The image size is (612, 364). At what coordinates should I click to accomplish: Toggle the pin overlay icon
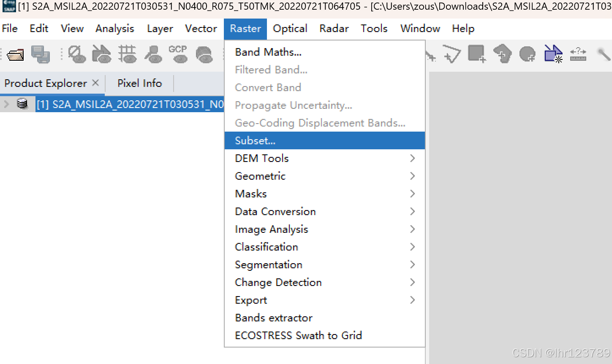pos(153,54)
